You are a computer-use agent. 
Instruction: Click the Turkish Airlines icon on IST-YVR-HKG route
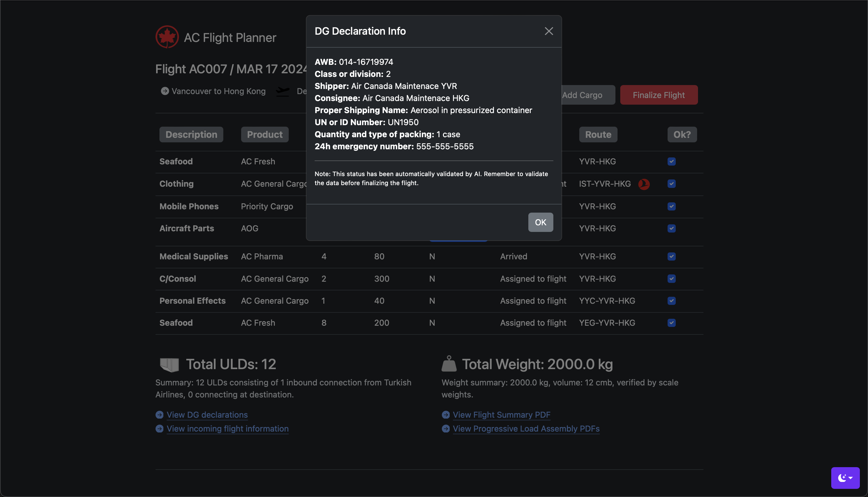tap(643, 184)
